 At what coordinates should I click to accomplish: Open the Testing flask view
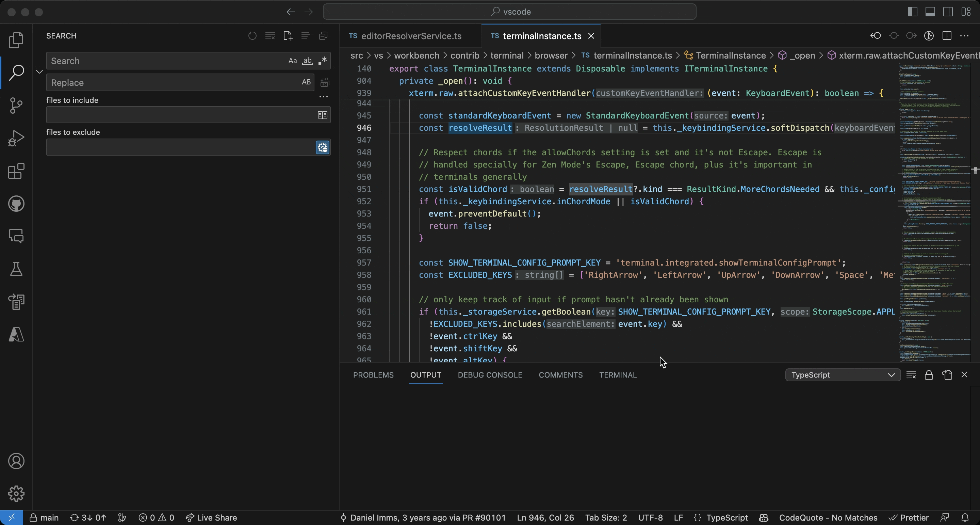16,269
